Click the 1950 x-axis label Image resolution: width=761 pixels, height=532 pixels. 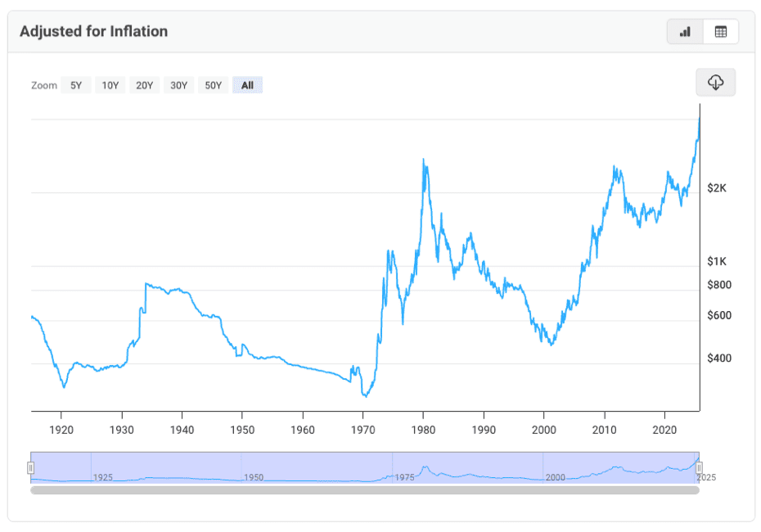click(242, 428)
